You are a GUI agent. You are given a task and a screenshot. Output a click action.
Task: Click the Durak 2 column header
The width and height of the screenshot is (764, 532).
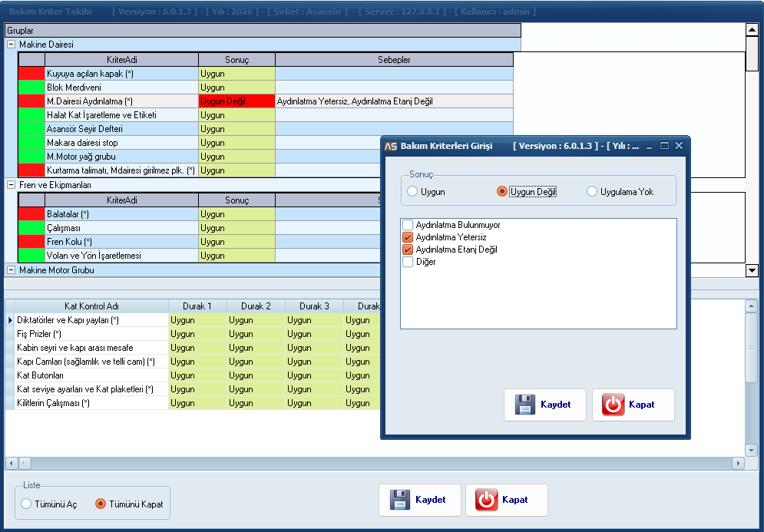click(256, 306)
